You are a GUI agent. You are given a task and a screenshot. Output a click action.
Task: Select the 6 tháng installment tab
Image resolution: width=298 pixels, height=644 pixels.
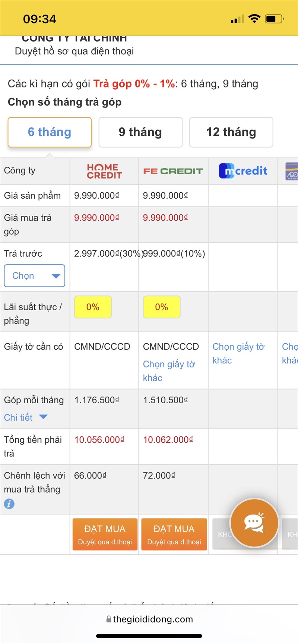tap(50, 132)
